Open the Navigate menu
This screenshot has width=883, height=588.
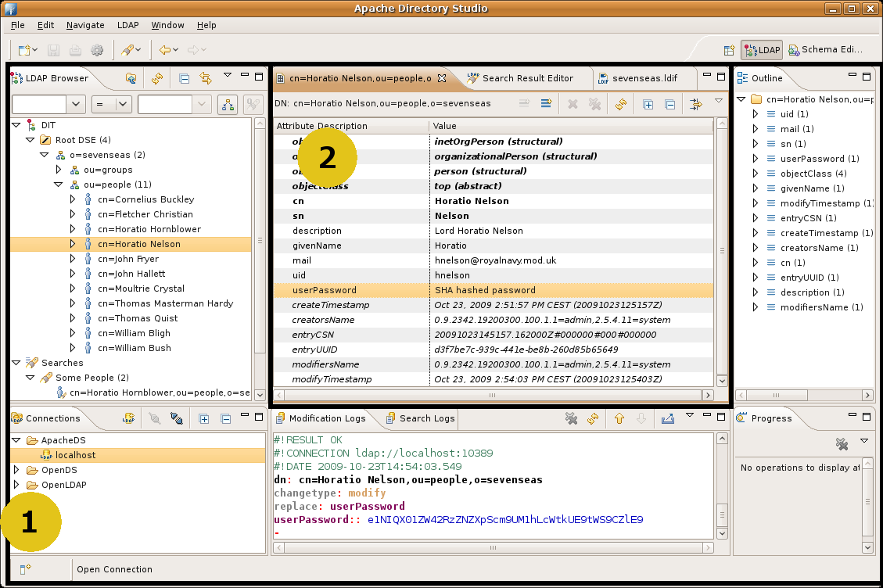coord(85,25)
